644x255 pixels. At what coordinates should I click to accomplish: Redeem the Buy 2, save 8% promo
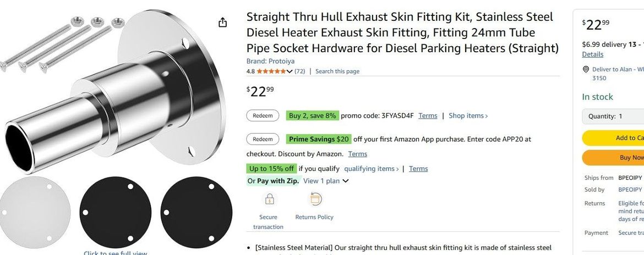click(x=263, y=115)
